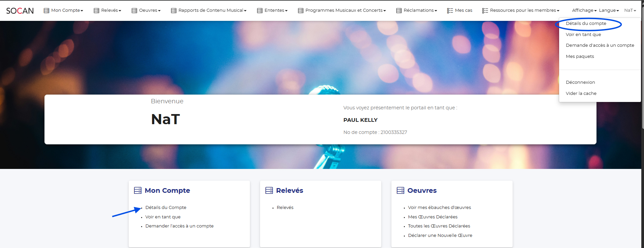
Task: Click the Mes cas list icon
Action: pos(450,10)
